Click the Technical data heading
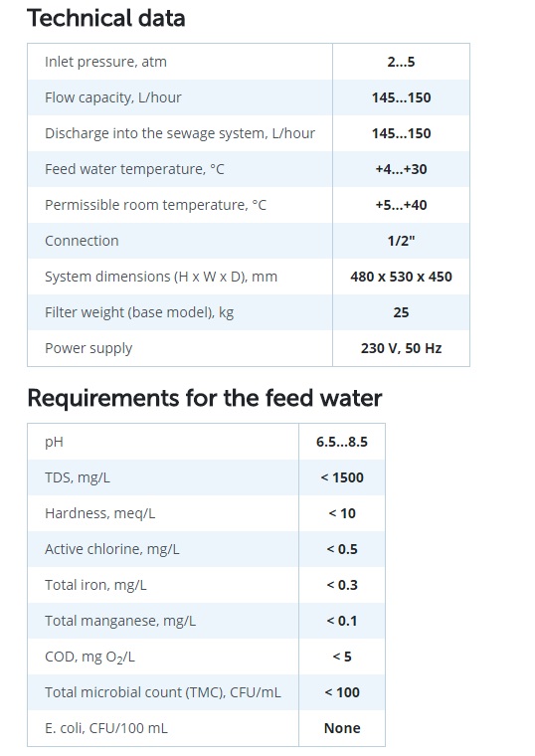Viewport: 535px width, 756px height. [106, 18]
